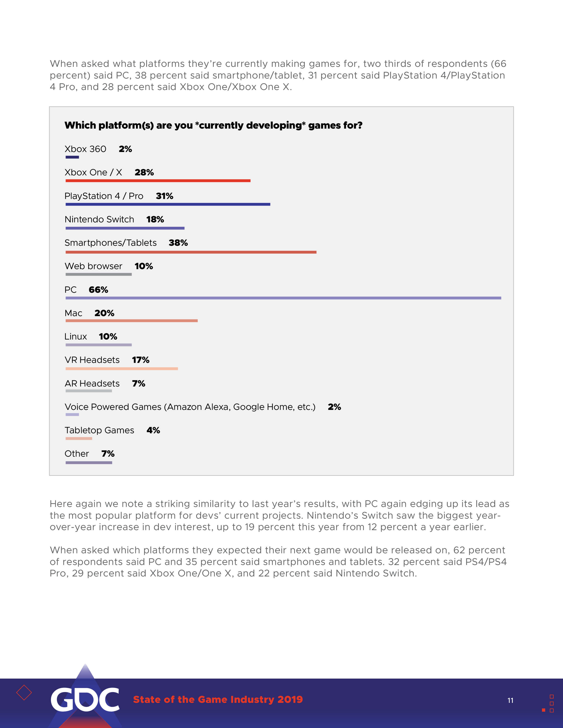The width and height of the screenshot is (563, 728).
Task: Click the GDC logo in the footer
Action: point(85,699)
